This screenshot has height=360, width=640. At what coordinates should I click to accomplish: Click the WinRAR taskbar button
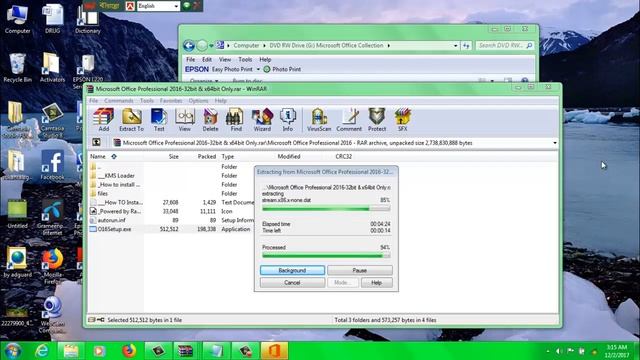click(186, 351)
